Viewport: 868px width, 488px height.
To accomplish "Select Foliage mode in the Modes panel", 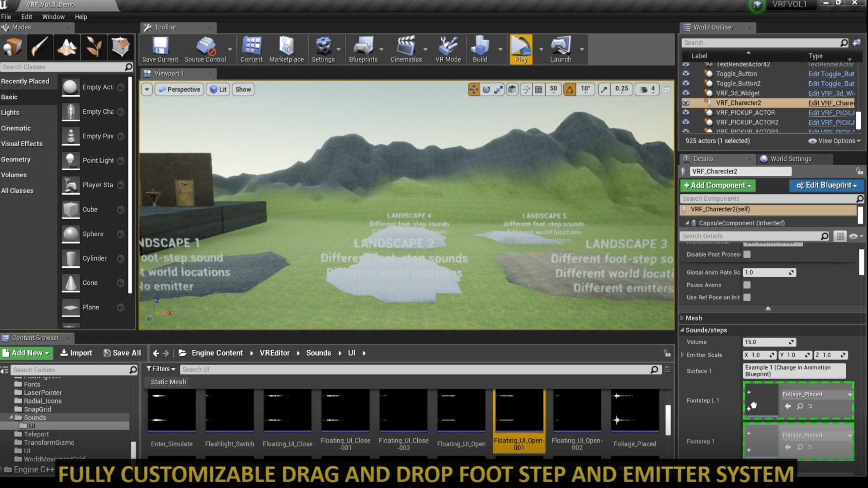I will 94,47.
